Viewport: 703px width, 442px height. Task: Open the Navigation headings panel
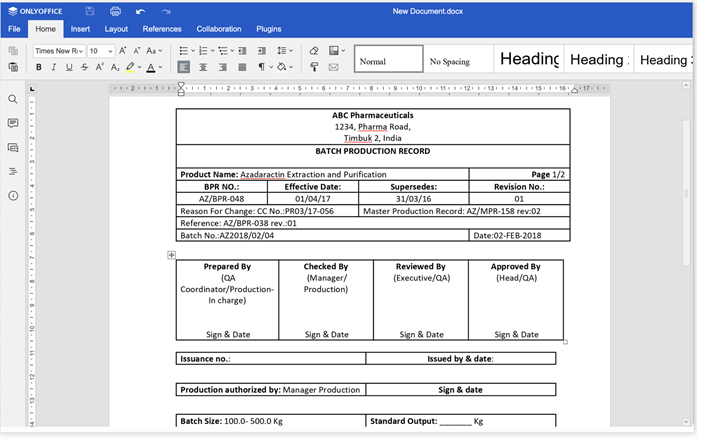tap(13, 172)
